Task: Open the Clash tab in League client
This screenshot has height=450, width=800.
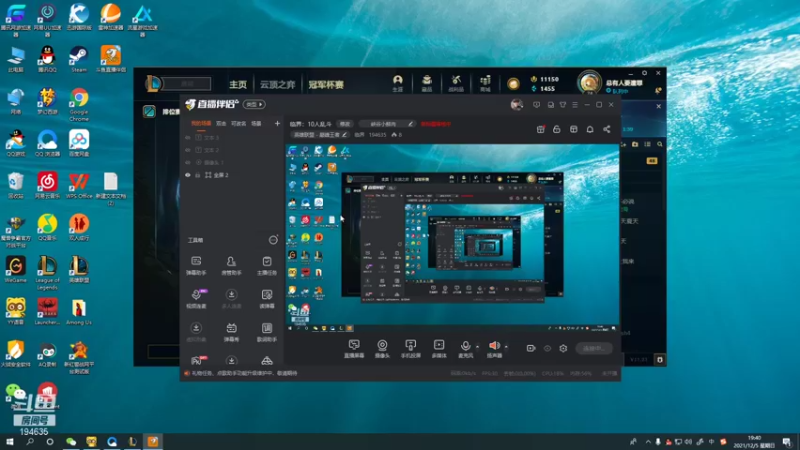Action: (326, 84)
